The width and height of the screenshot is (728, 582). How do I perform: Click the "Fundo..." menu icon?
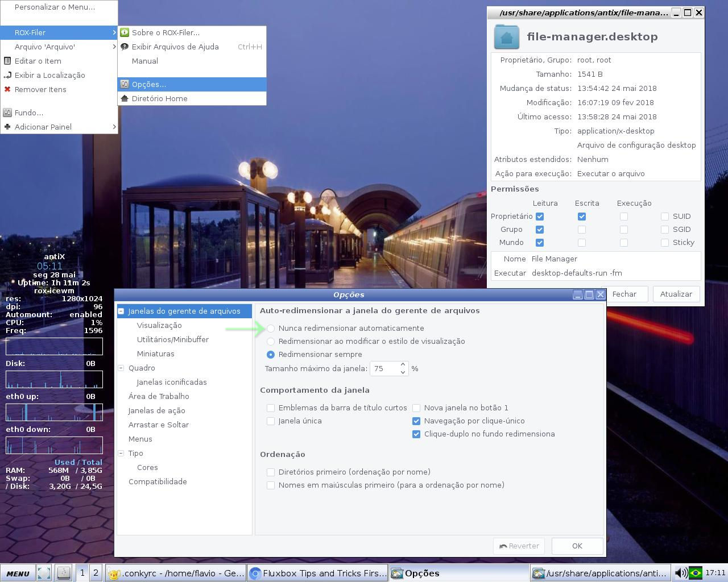coord(7,113)
